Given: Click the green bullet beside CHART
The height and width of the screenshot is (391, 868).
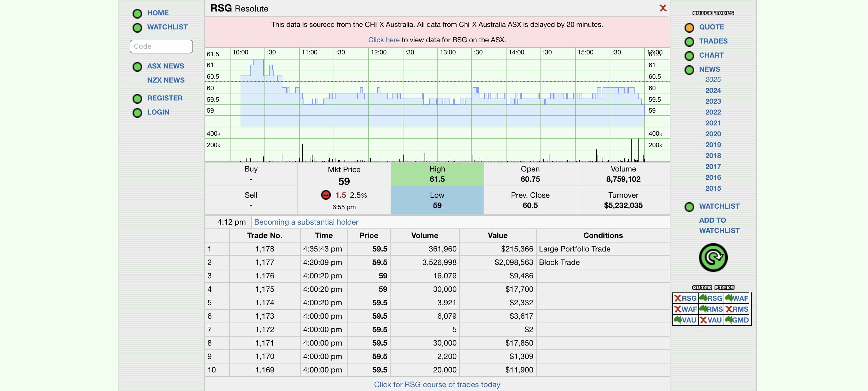Looking at the screenshot, I should [689, 56].
